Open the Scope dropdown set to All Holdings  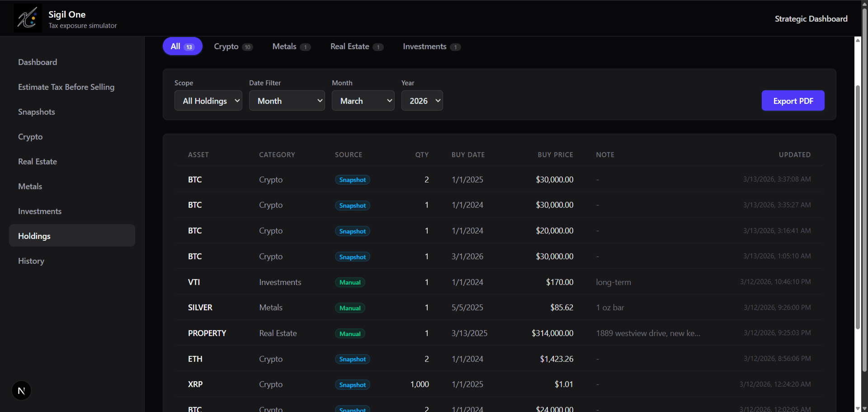point(208,100)
